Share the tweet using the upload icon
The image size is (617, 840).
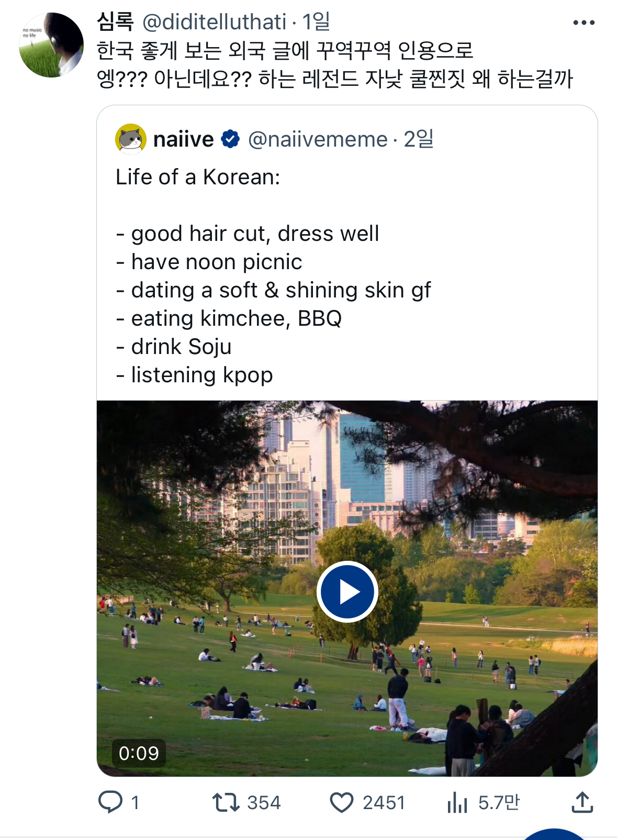tap(582, 802)
